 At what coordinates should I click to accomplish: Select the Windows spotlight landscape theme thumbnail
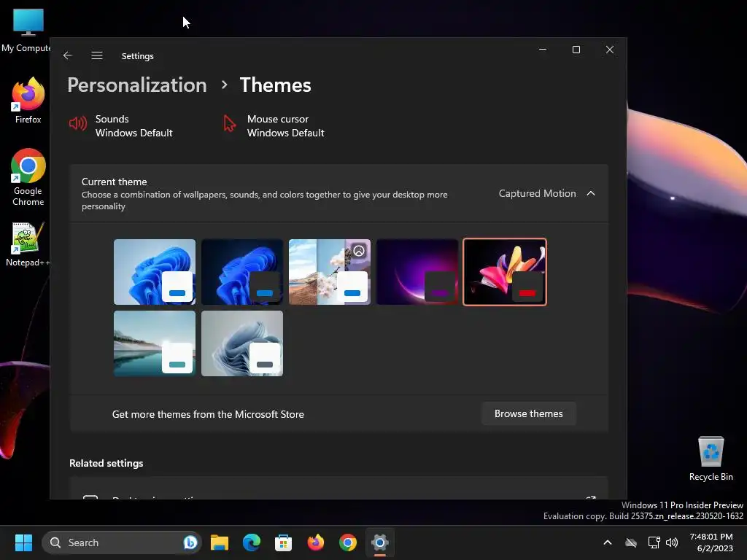point(330,272)
